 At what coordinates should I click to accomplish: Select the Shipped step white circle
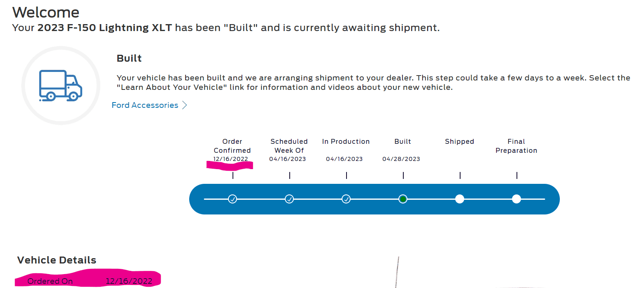pos(460,199)
